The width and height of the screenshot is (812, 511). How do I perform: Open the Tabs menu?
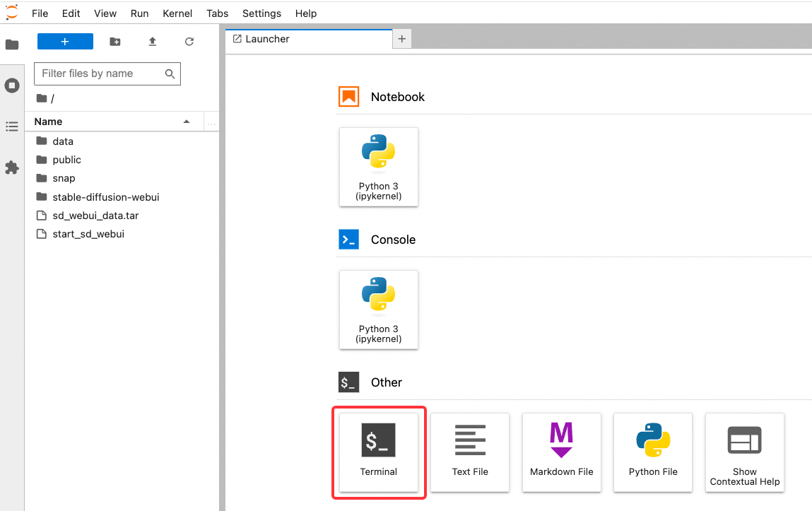218,13
